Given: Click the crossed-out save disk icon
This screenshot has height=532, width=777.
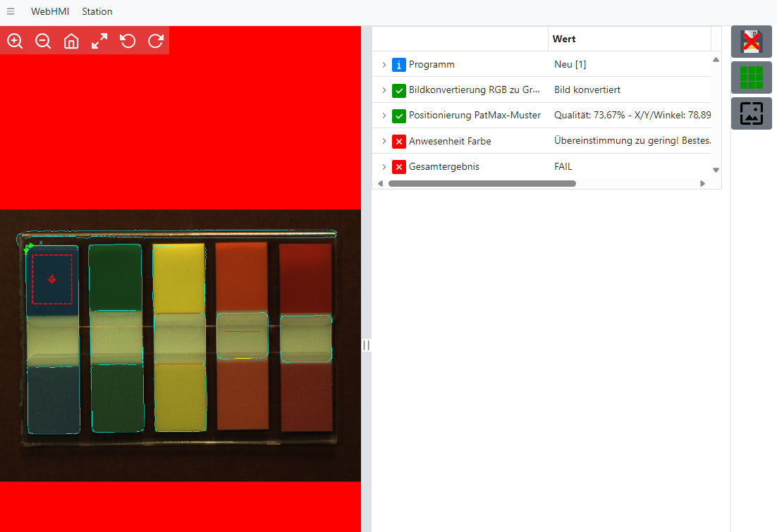Looking at the screenshot, I should coord(751,42).
